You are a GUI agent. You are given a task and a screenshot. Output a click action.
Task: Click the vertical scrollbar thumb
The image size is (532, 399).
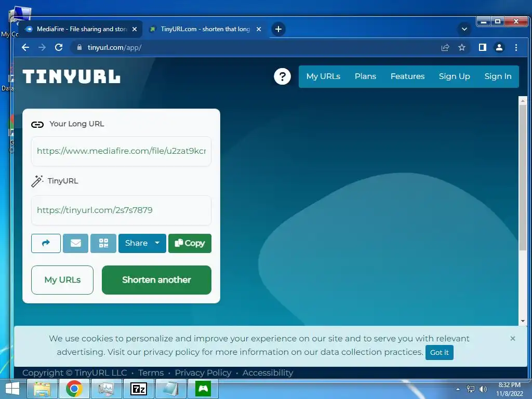pyautogui.click(x=523, y=178)
